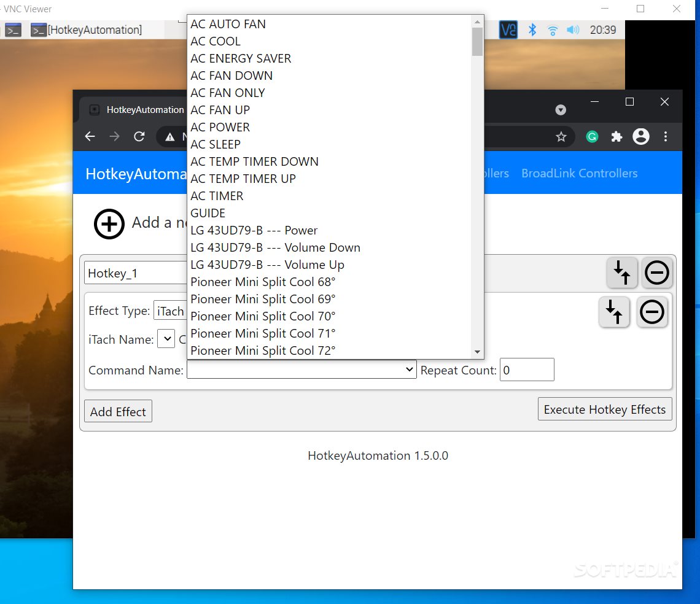
Task: Collapse the Command Name dropdown
Action: point(301,370)
